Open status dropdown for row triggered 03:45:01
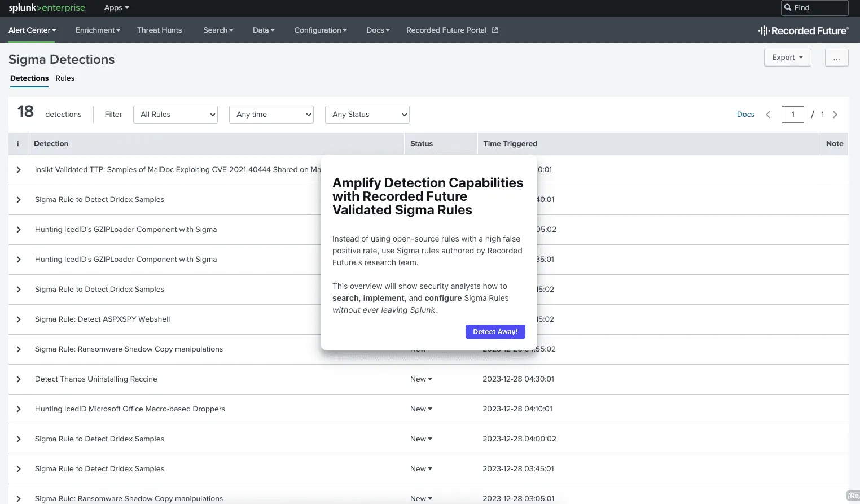The image size is (860, 504). coord(421,469)
